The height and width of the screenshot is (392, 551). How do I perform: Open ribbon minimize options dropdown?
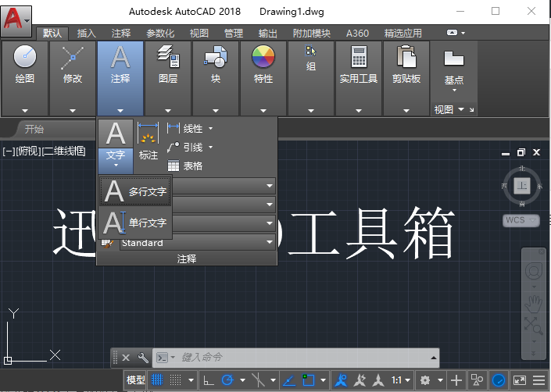click(x=463, y=33)
